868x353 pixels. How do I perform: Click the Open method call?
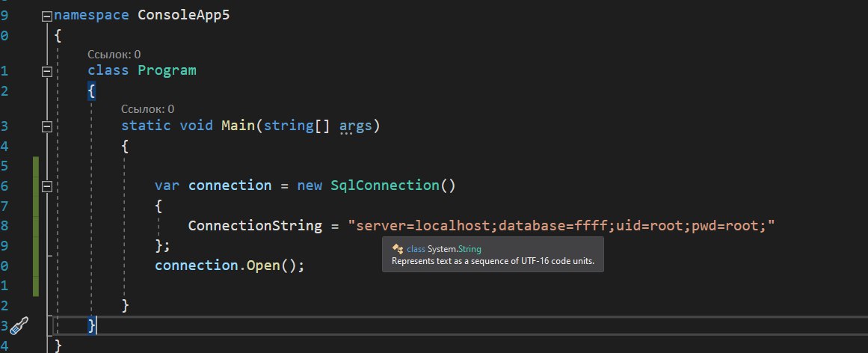263,265
